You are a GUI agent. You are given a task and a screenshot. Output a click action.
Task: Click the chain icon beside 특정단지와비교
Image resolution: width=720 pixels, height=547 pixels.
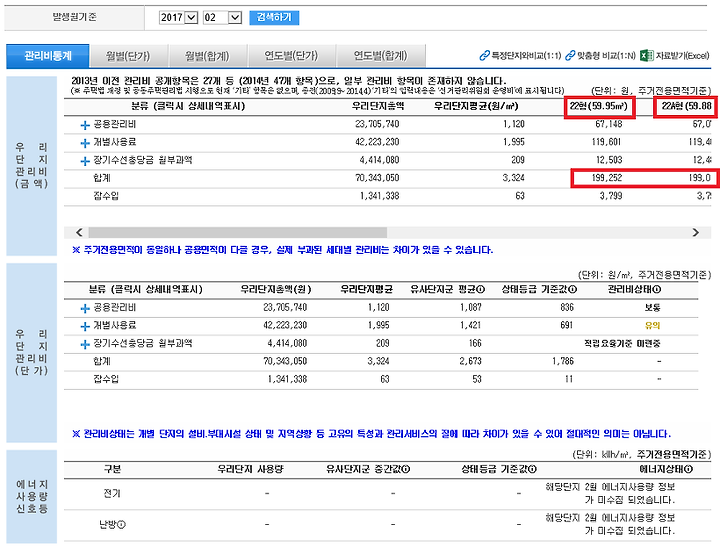tap(484, 56)
